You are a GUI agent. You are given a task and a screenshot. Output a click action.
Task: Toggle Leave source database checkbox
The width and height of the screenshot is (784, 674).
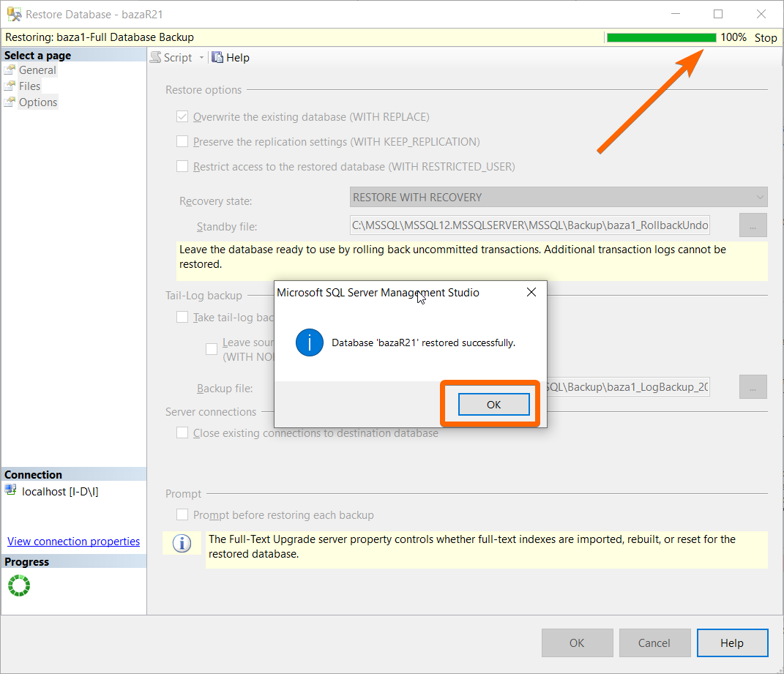[x=212, y=348]
